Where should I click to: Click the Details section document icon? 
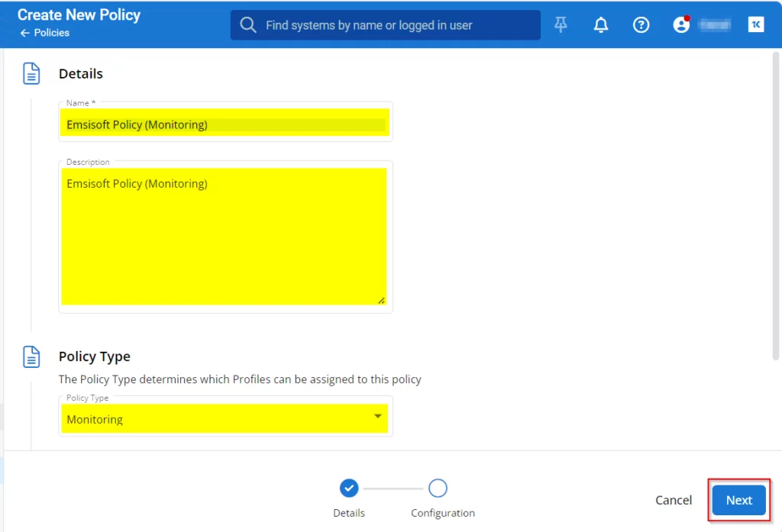pyautogui.click(x=31, y=74)
